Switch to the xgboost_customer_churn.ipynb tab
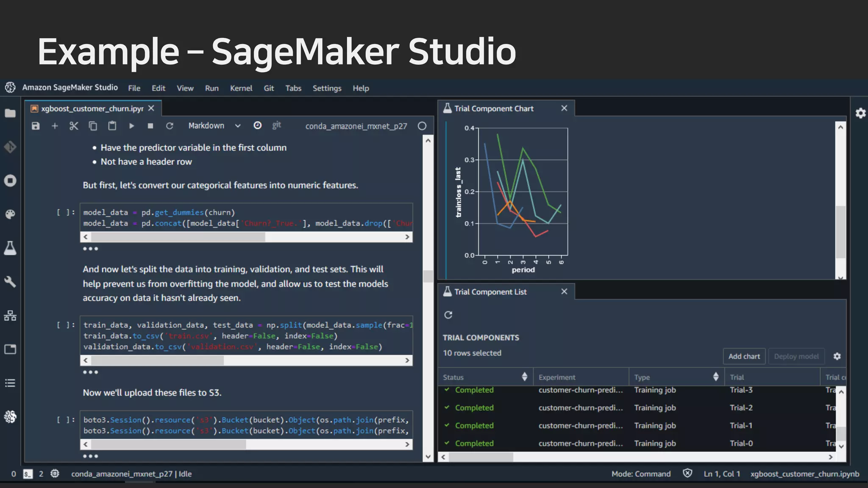Image resolution: width=868 pixels, height=488 pixels. pos(92,109)
